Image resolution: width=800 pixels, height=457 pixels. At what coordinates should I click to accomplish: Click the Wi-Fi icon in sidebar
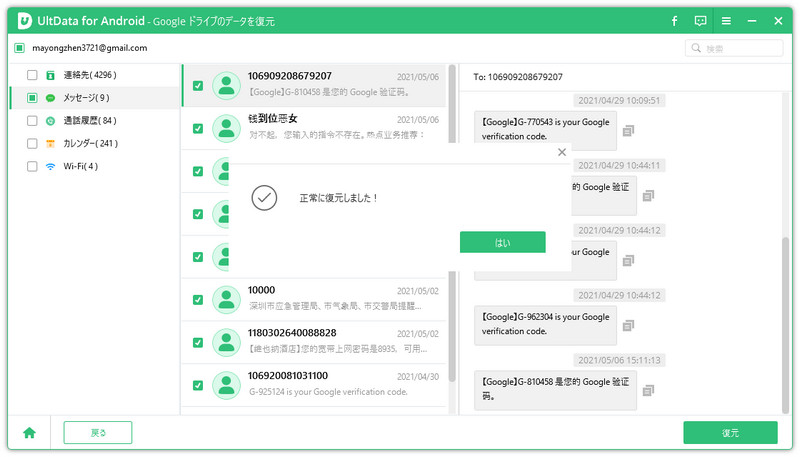[x=51, y=166]
